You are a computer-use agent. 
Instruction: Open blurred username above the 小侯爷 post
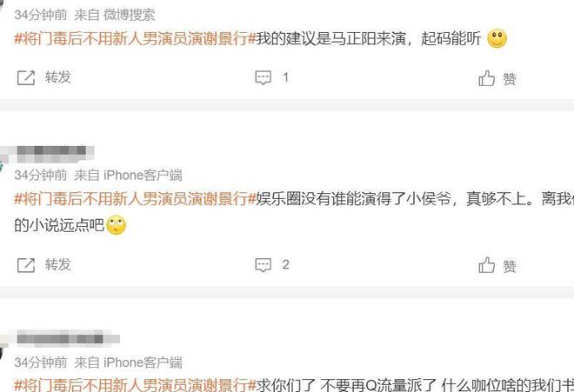point(54,154)
